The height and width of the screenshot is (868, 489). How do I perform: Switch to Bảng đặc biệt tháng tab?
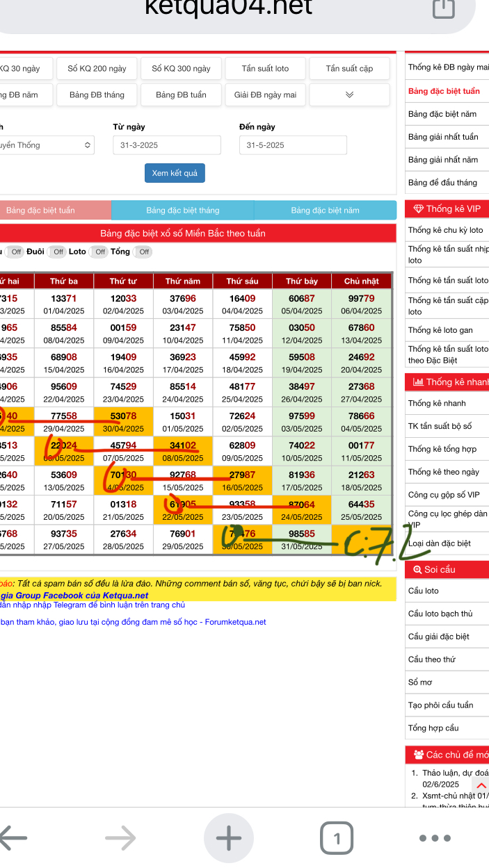tap(183, 211)
